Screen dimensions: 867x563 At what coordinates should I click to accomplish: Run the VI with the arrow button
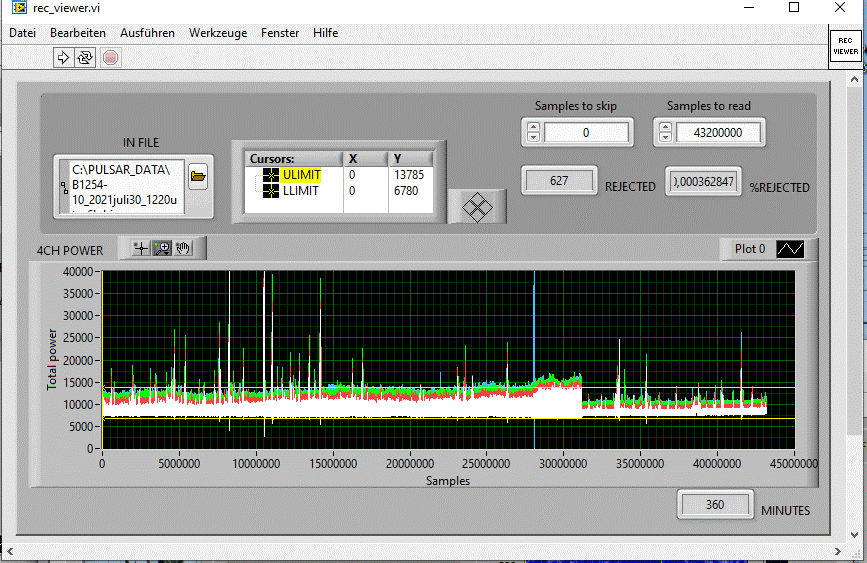pos(63,58)
